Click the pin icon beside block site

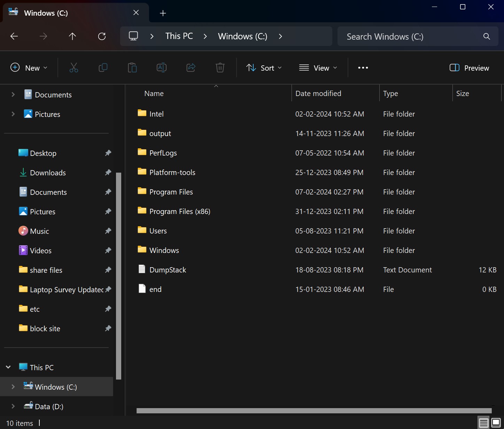point(108,328)
